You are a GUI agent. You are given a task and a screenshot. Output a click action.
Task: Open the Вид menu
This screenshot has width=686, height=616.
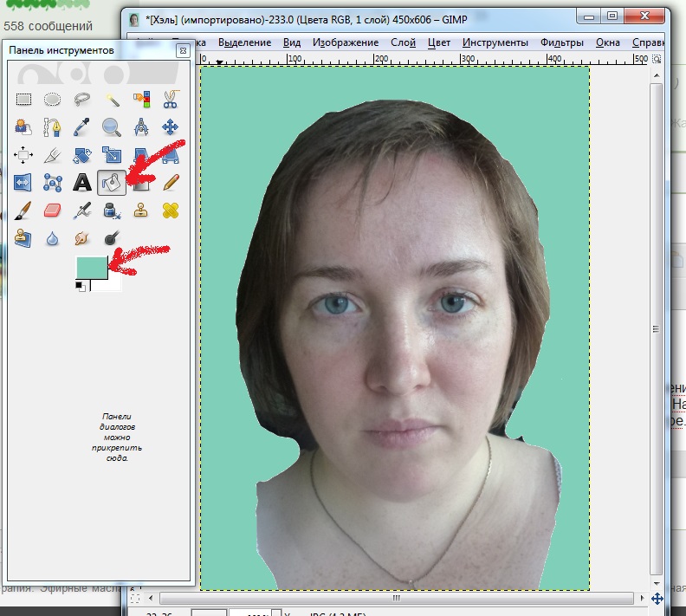pos(292,42)
